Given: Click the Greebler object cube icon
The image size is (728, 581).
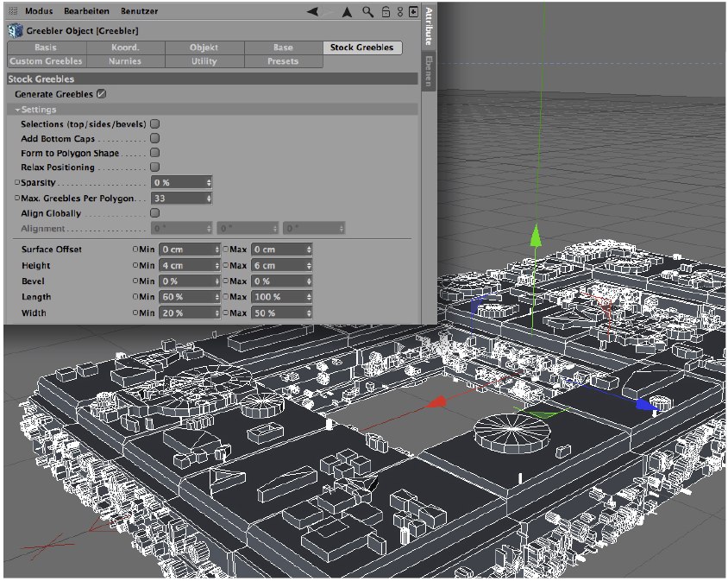Looking at the screenshot, I should click(x=15, y=31).
